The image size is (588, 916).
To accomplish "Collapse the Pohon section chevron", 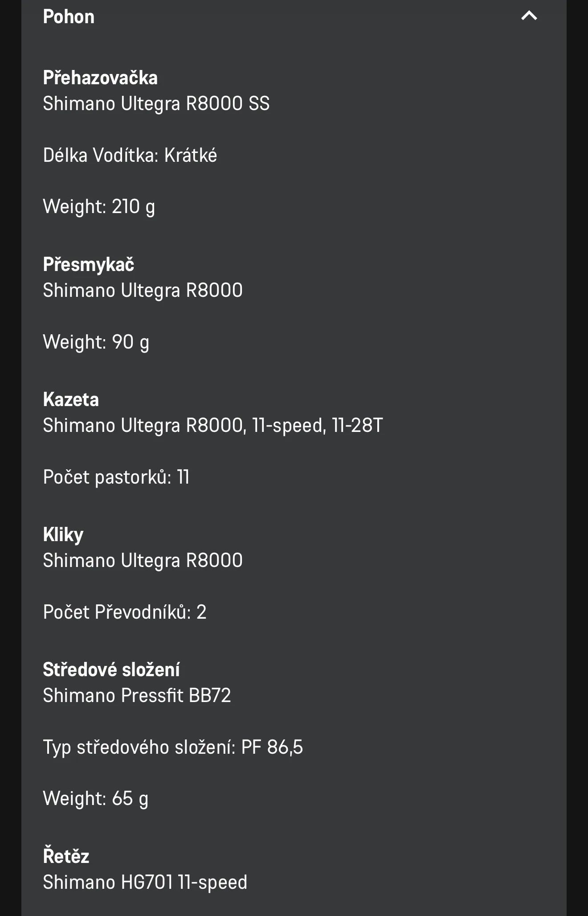I will click(x=529, y=16).
